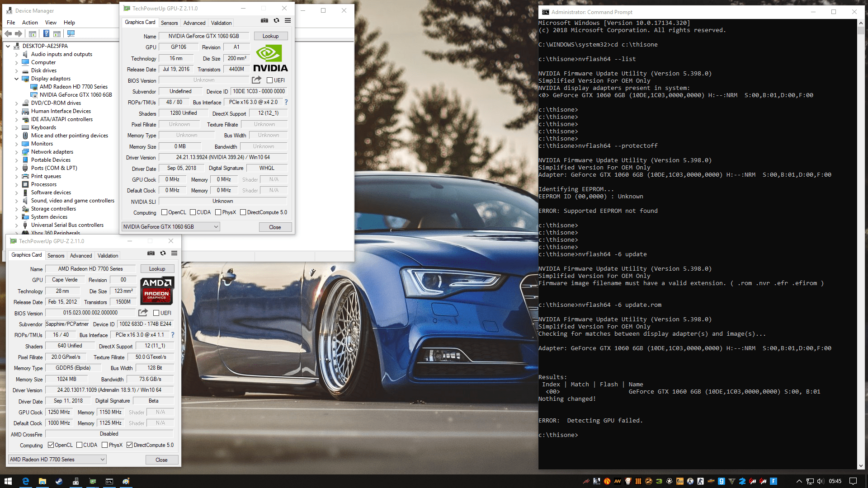868x488 pixels.
Task: Toggle the PhysX checkbox in NVIDIA GPU-Z
Action: 218,212
